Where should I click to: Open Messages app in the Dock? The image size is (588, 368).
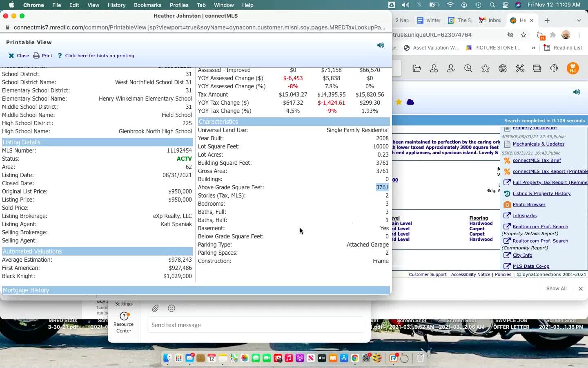point(256,358)
